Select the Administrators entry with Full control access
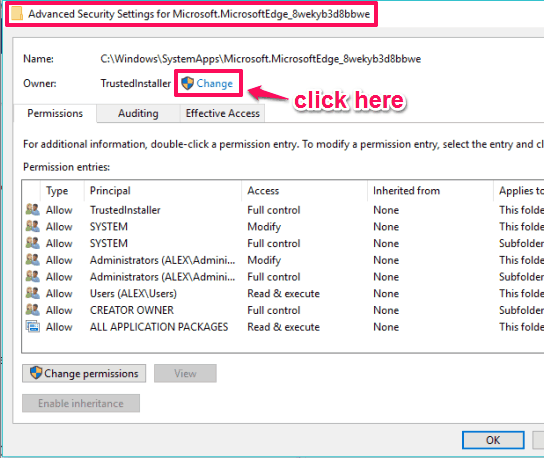Image resolution: width=544 pixels, height=458 pixels. pyautogui.click(x=283, y=277)
